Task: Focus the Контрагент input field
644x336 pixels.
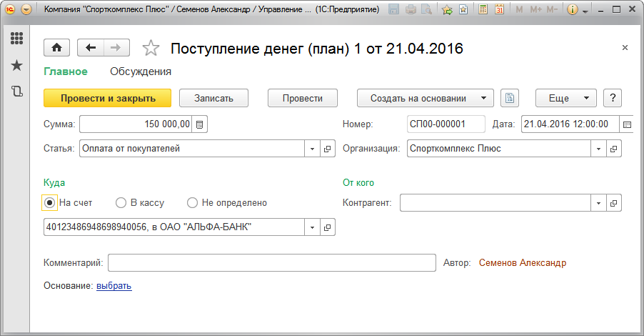Action: (495, 203)
